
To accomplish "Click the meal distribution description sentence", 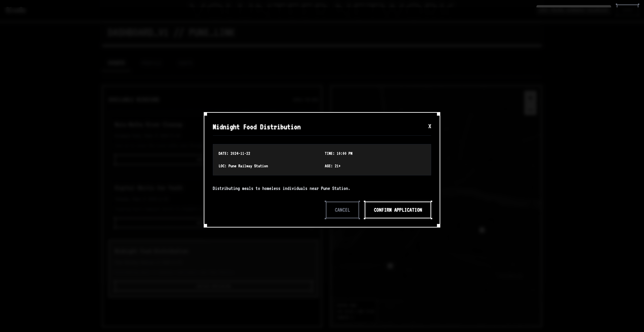I will click(281, 189).
